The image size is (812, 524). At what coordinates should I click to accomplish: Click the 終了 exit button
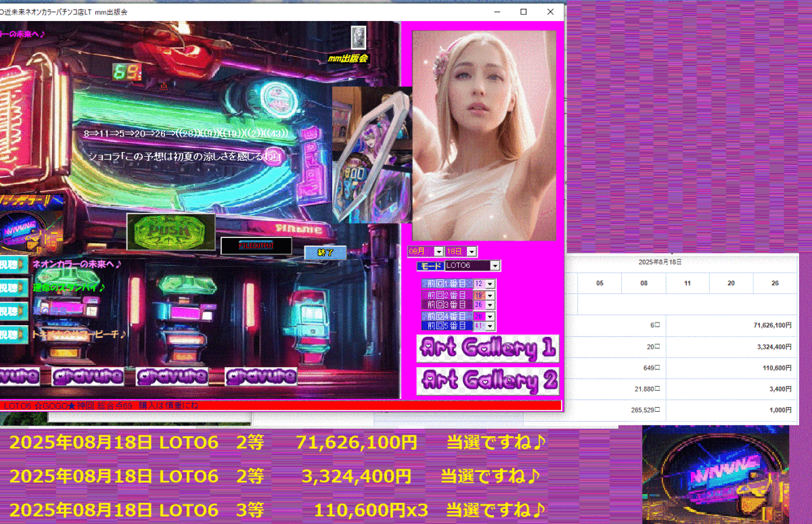[x=325, y=252]
